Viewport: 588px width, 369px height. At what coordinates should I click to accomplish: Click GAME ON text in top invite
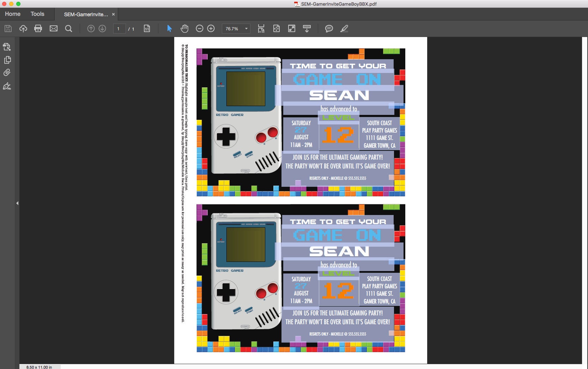pos(338,79)
